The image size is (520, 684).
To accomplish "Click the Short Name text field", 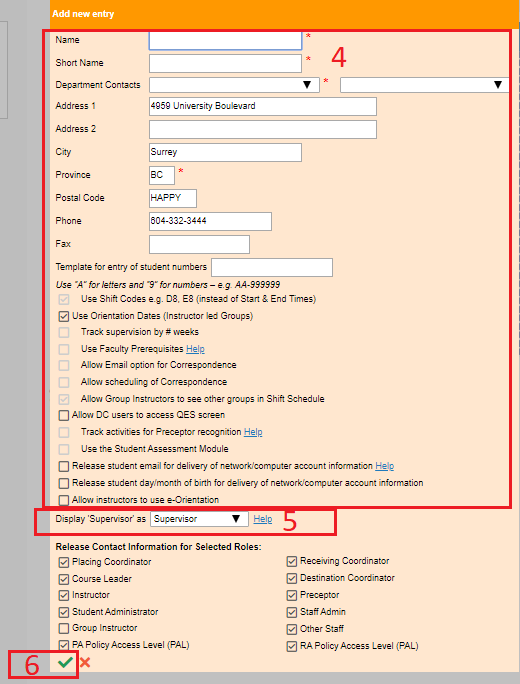I will click(225, 63).
